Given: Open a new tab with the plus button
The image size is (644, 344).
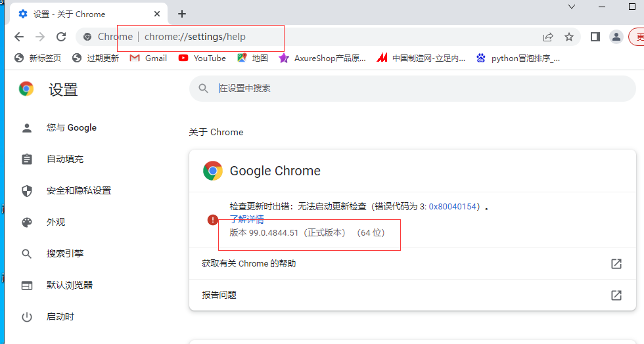Looking at the screenshot, I should point(182,14).
